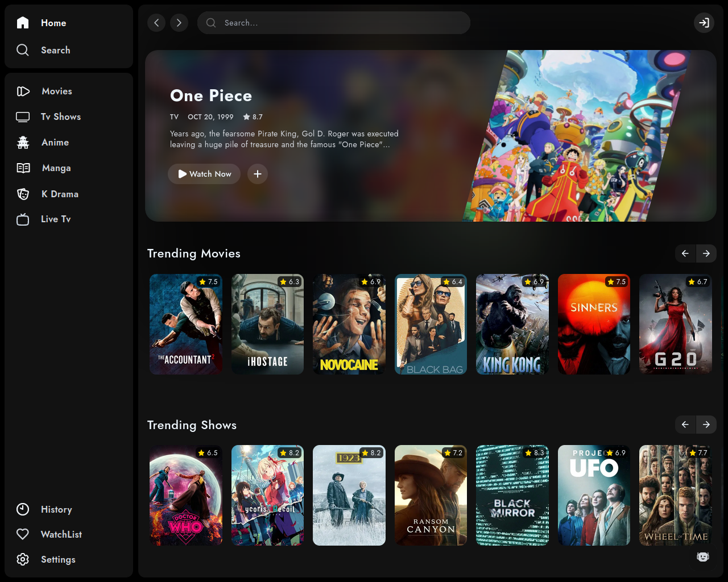Navigate forward with the right chevron
Viewport: 728px width, 582px height.
click(x=179, y=23)
